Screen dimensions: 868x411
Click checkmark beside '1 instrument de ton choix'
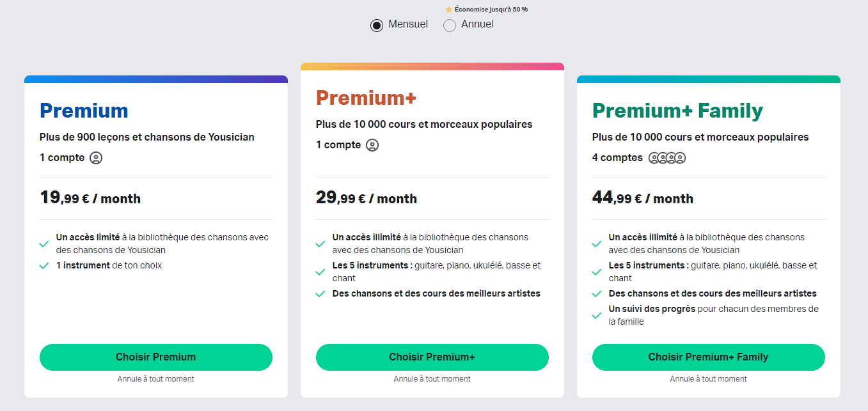click(44, 266)
